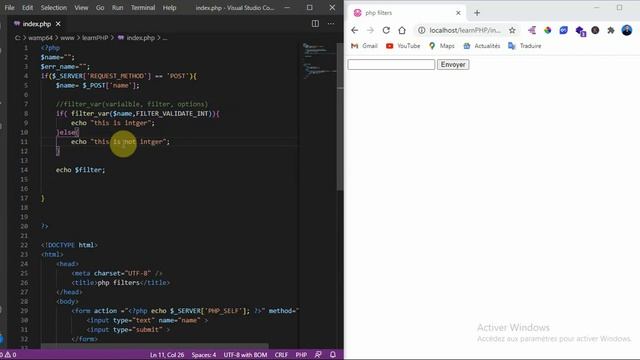Screen dimensions: 640x360
Task: Go back in the browser
Action: 354,30
